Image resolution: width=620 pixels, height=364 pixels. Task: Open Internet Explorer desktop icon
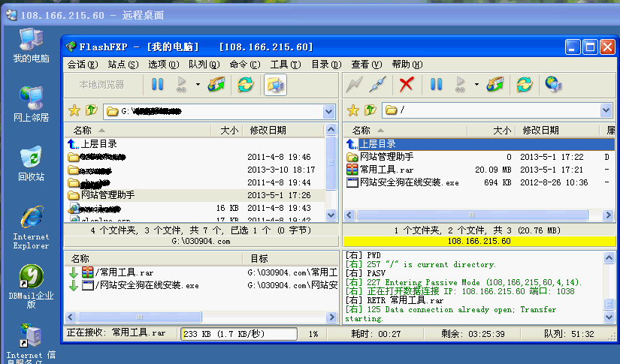pos(31,227)
